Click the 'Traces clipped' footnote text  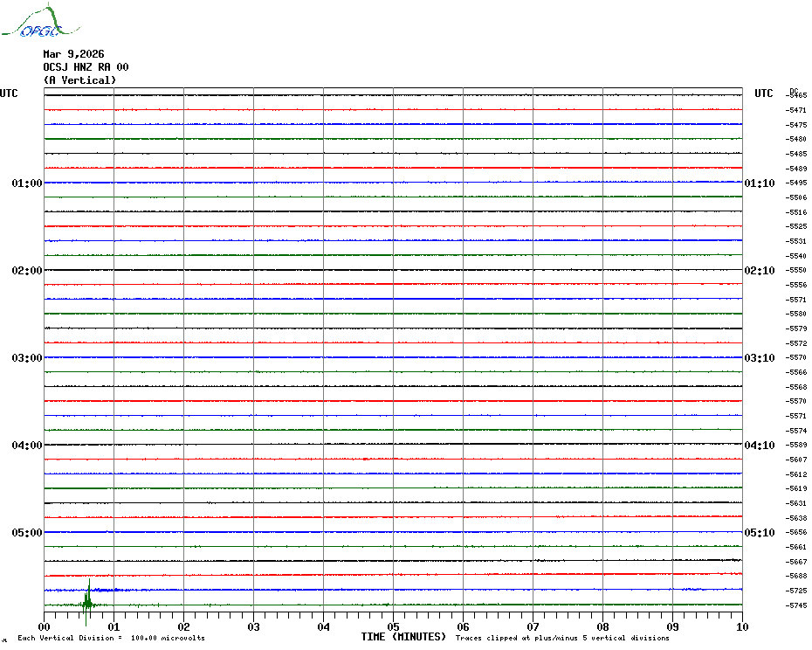[x=562, y=638]
